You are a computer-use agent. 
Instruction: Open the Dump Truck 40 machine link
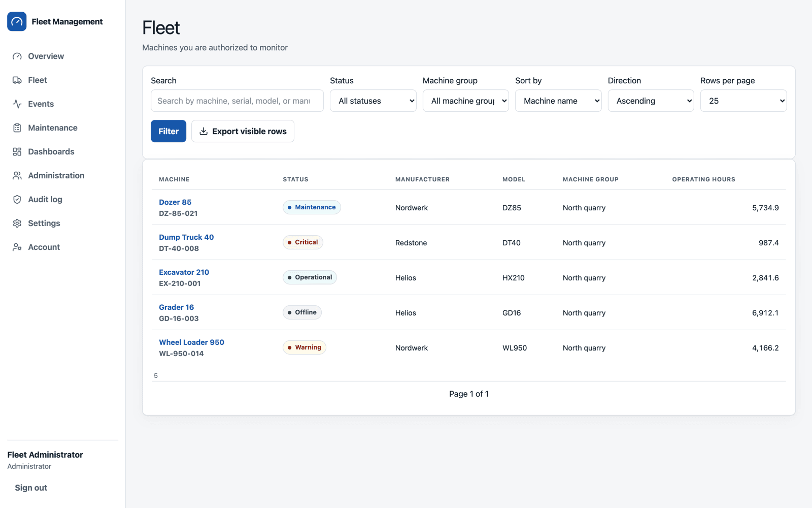[186, 237]
